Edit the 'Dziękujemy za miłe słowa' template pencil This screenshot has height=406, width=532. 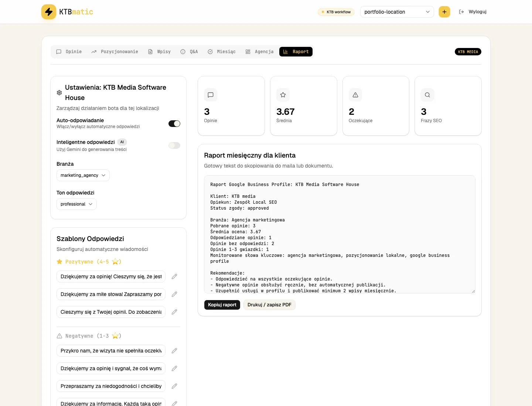tap(174, 294)
